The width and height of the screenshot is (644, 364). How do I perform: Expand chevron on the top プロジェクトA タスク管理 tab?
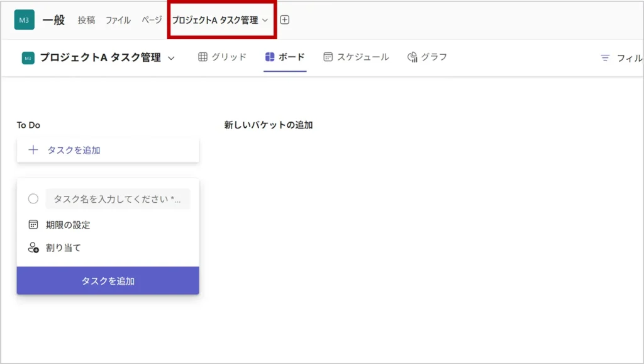[x=265, y=20]
